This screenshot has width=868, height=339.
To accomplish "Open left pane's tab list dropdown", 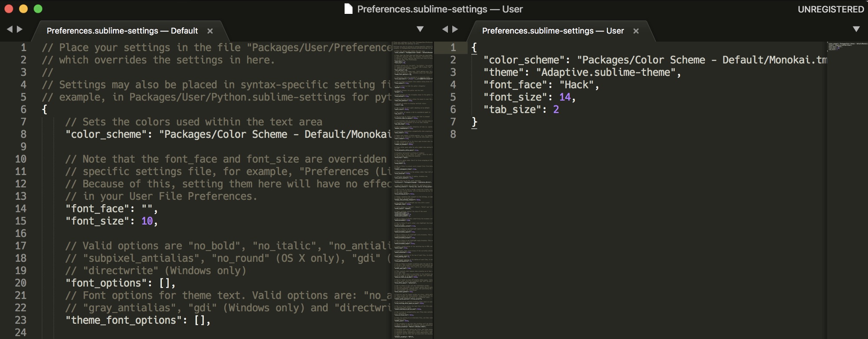I will 420,29.
